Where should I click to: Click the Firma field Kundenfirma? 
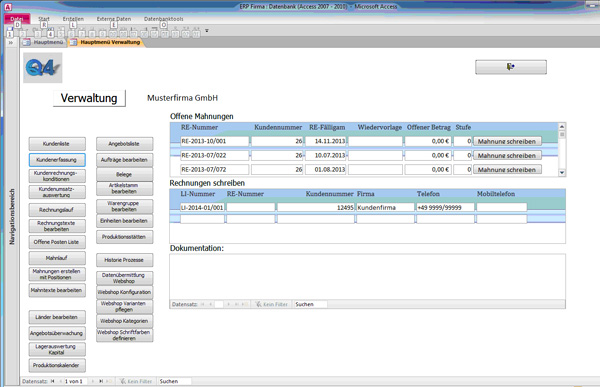pos(385,207)
